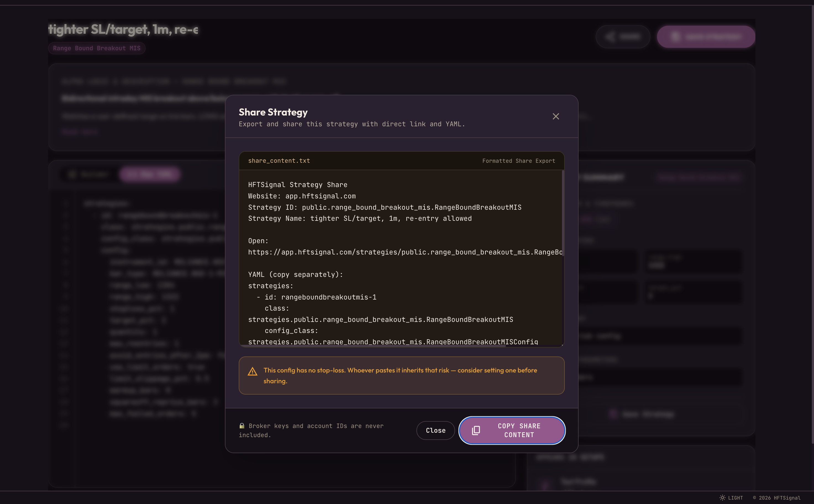Image resolution: width=814 pixels, height=504 pixels.
Task: Click the app.hftsignal.com strategy URL line
Action: [405, 252]
